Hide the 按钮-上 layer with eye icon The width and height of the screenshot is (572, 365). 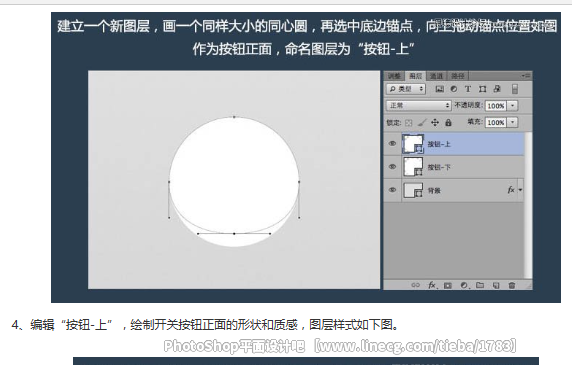[x=392, y=144]
